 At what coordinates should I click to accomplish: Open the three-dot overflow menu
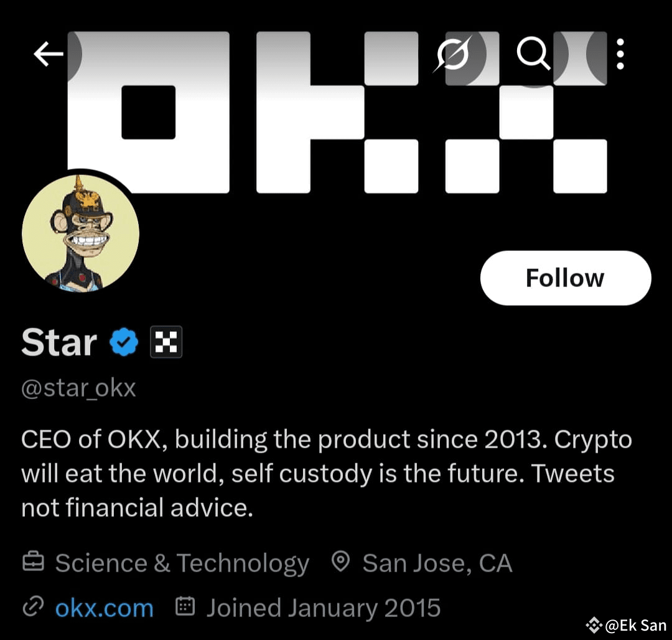coord(620,54)
